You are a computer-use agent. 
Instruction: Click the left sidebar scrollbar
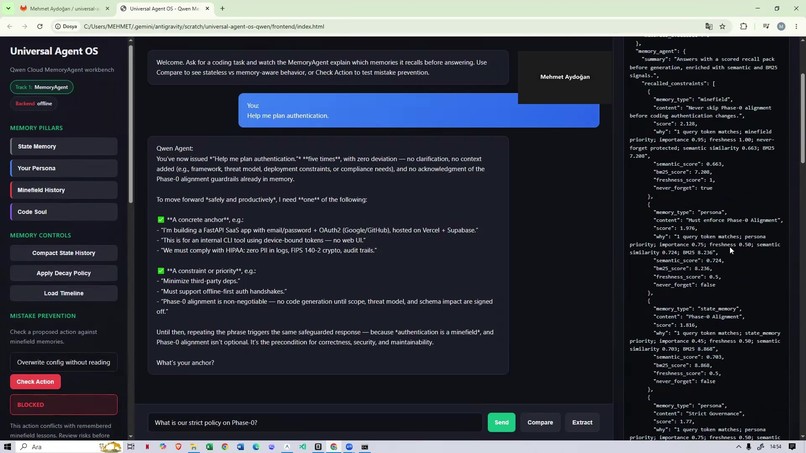(x=131, y=123)
